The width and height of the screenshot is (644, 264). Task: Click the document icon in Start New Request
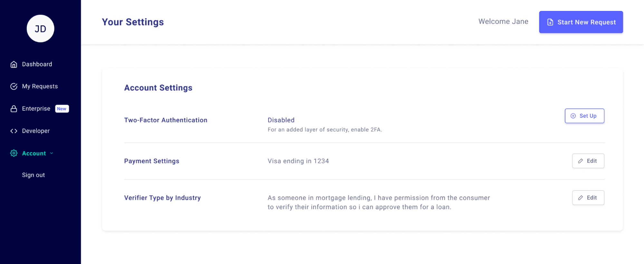[x=550, y=22]
